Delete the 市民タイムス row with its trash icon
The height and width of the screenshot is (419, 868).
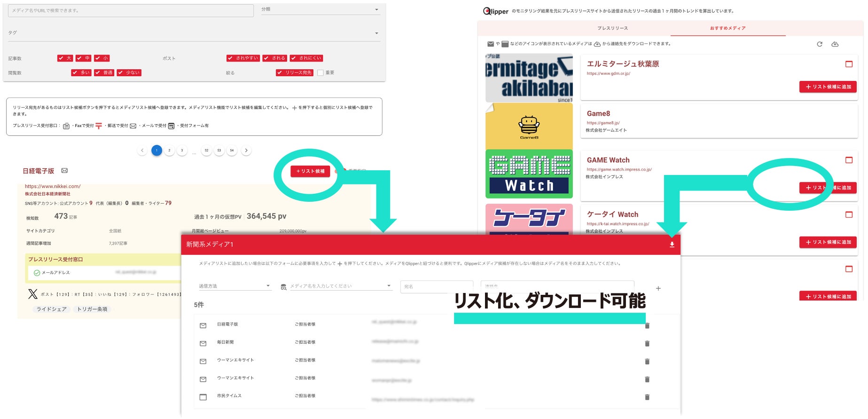pyautogui.click(x=647, y=397)
